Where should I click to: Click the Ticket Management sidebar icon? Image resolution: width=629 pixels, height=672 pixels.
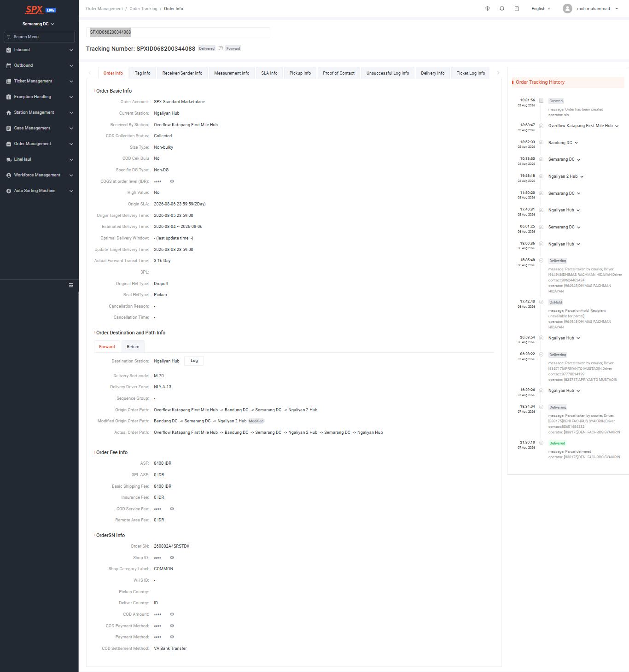(9, 81)
